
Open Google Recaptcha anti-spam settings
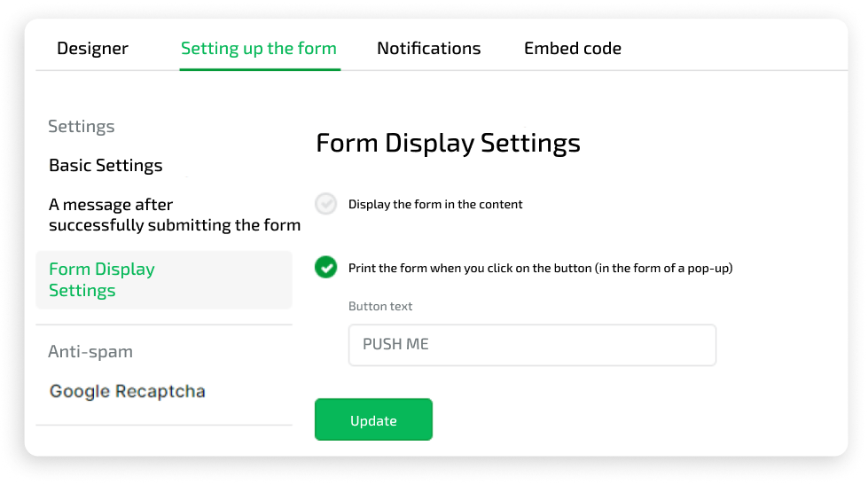[128, 391]
